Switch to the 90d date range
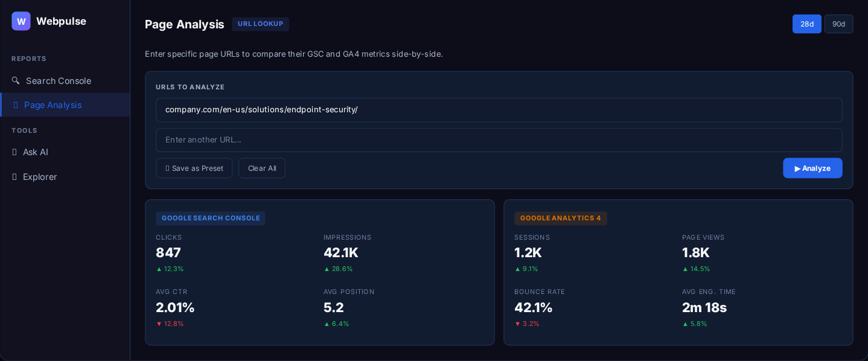The width and height of the screenshot is (868, 361). click(x=838, y=24)
